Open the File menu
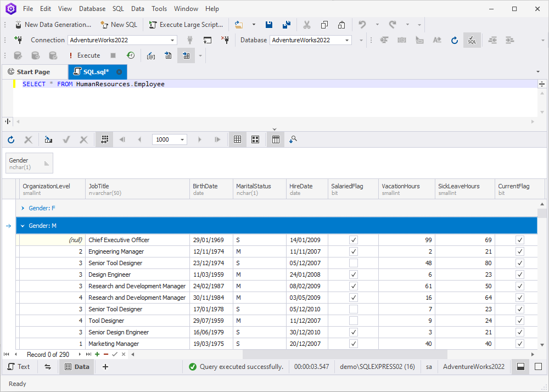The image size is (549, 392). (28, 9)
